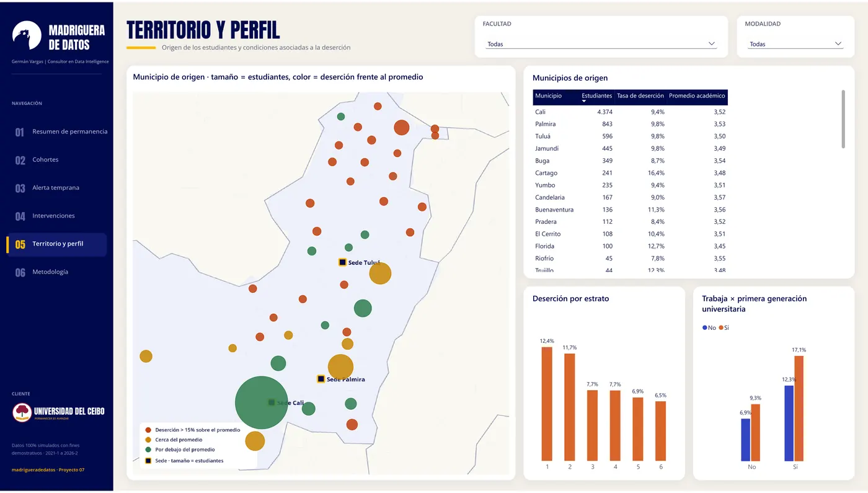Click the Cali row name in table
The height and width of the screenshot is (493, 868).
(x=541, y=112)
